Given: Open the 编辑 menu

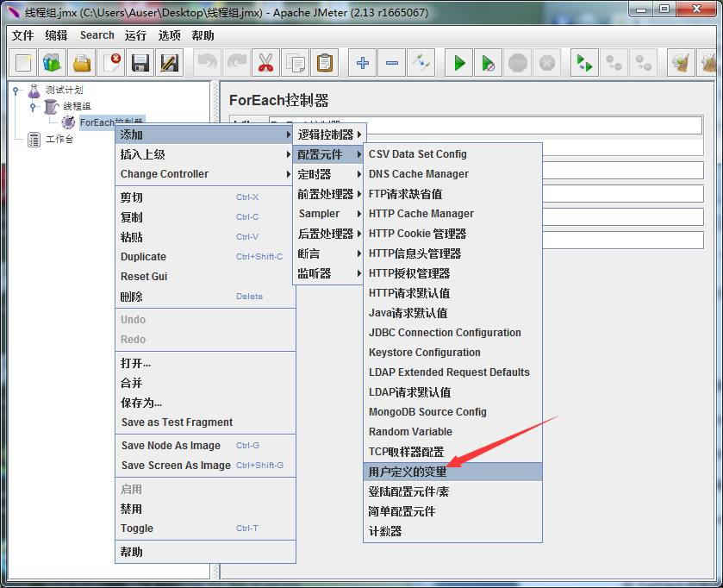Looking at the screenshot, I should 57,35.
